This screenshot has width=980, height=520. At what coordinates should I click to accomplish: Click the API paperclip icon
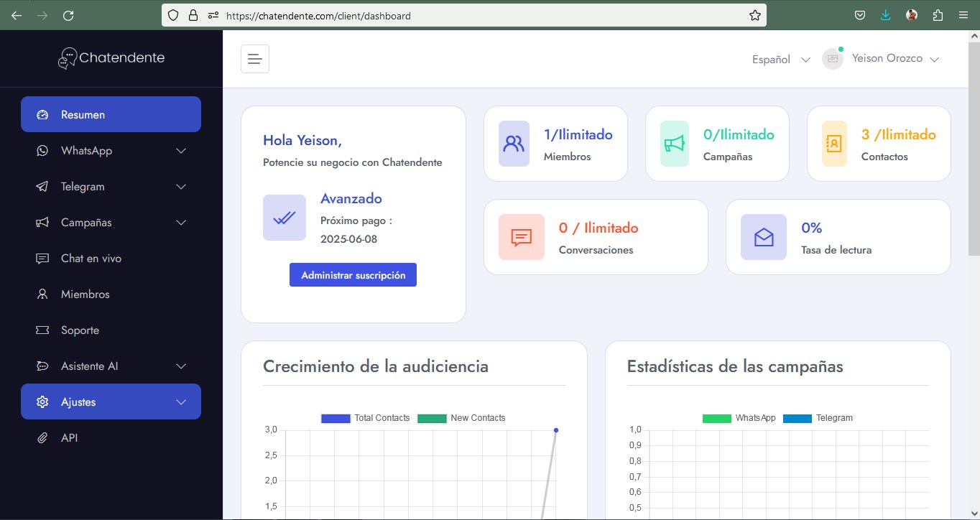pos(42,438)
